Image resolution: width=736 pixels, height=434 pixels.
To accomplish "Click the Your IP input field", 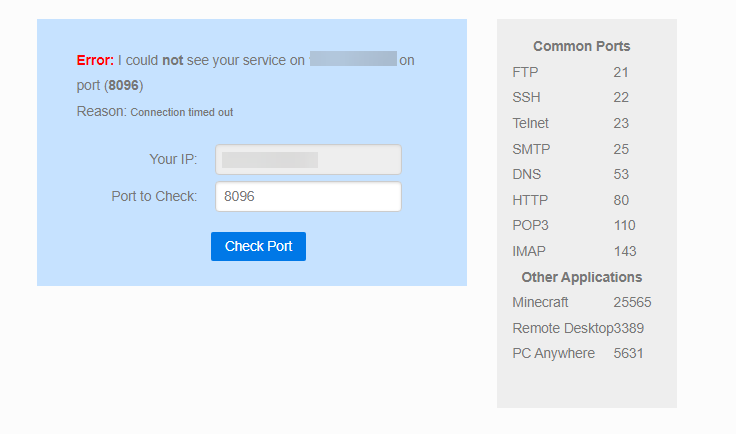I will pyautogui.click(x=308, y=160).
